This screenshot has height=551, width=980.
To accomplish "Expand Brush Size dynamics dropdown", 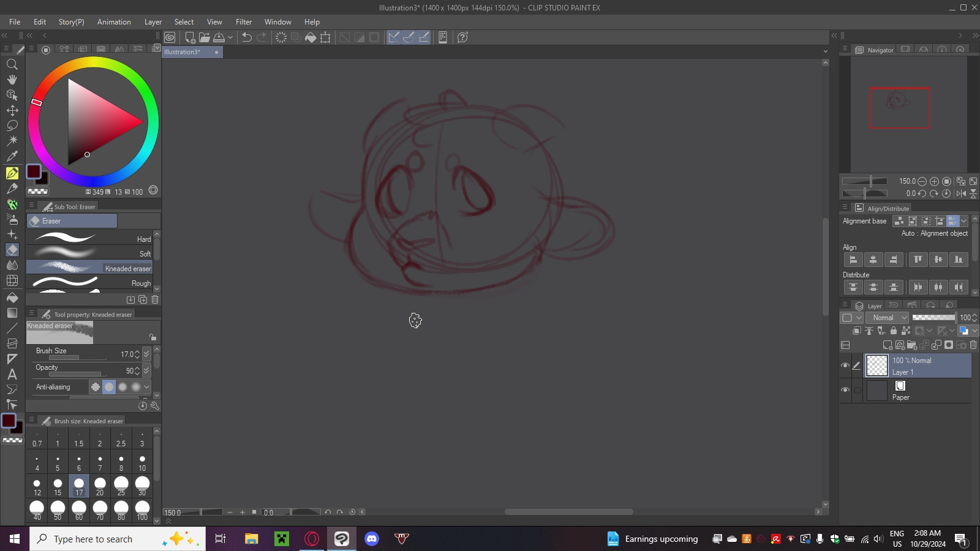I will pyautogui.click(x=146, y=354).
